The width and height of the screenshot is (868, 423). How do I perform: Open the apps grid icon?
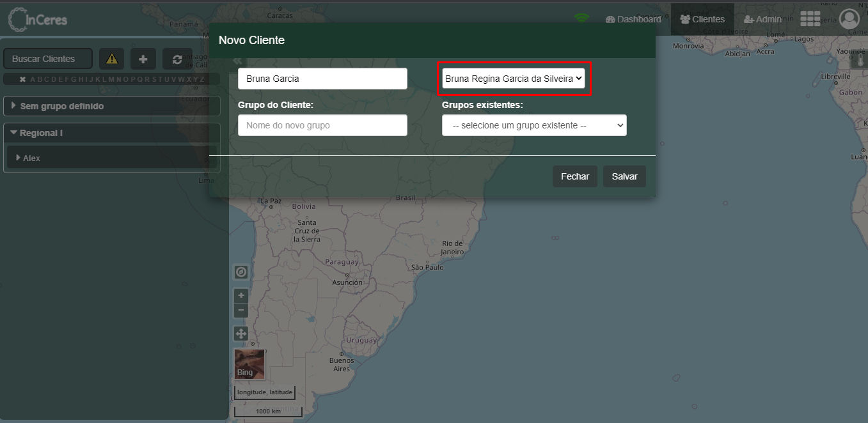point(810,19)
